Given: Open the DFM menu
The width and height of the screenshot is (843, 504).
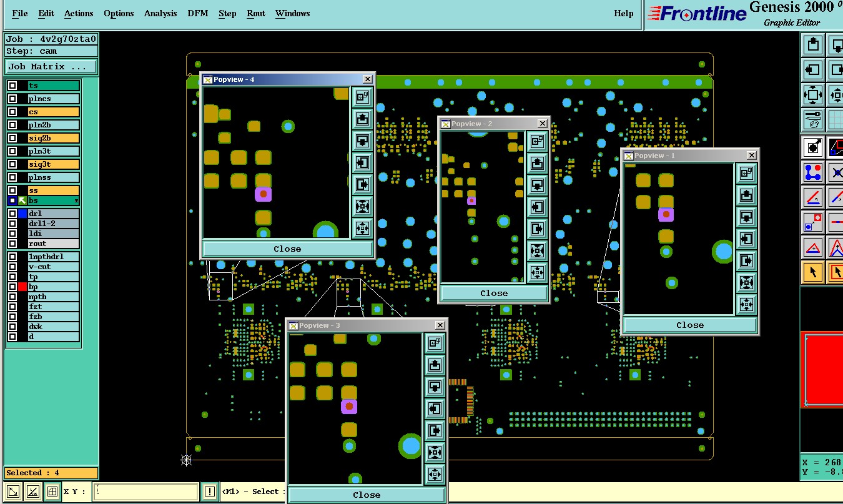Looking at the screenshot, I should [198, 13].
